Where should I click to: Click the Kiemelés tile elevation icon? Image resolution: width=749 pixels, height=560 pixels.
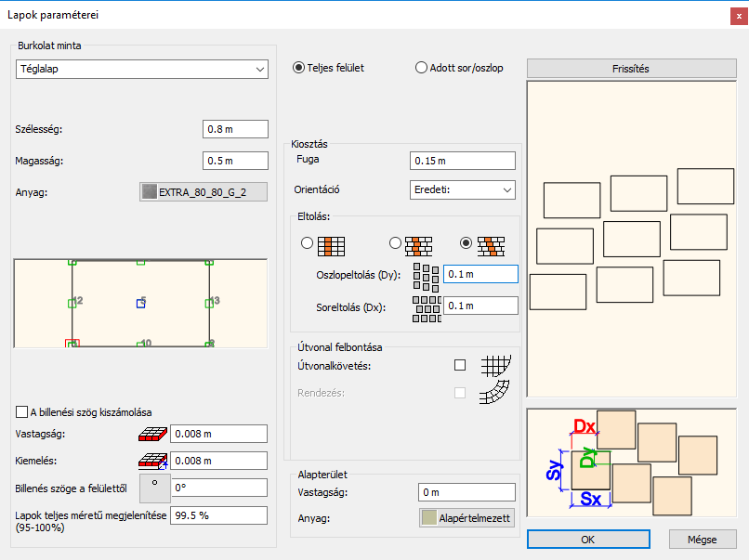pyautogui.click(x=152, y=461)
